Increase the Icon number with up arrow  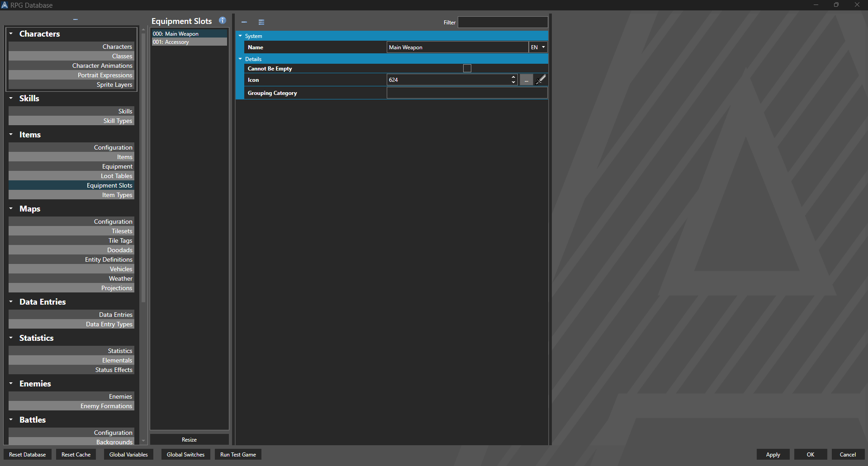[x=513, y=77]
